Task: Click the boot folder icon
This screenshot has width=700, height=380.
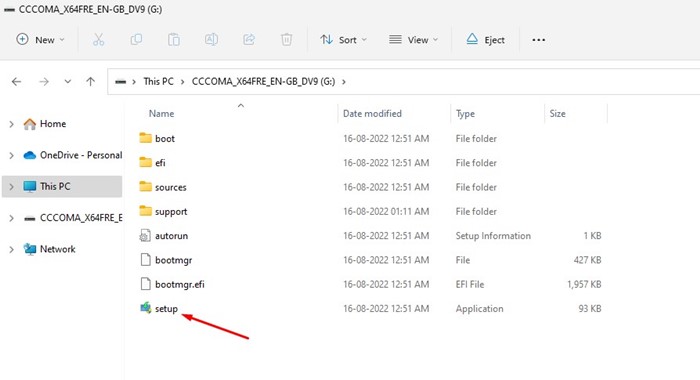Action: point(145,138)
